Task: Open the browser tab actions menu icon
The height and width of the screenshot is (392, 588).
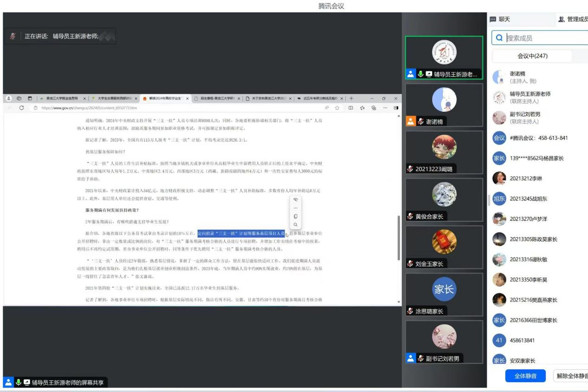Action: (30, 98)
